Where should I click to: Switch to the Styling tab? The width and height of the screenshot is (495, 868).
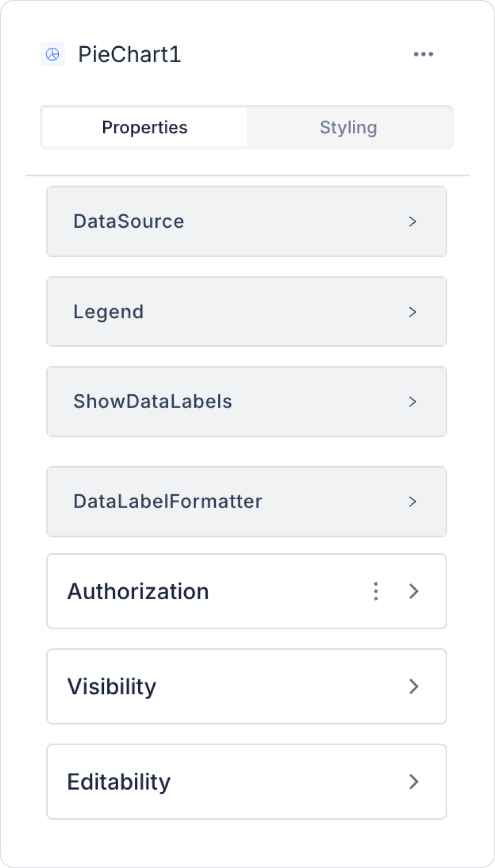click(x=348, y=128)
